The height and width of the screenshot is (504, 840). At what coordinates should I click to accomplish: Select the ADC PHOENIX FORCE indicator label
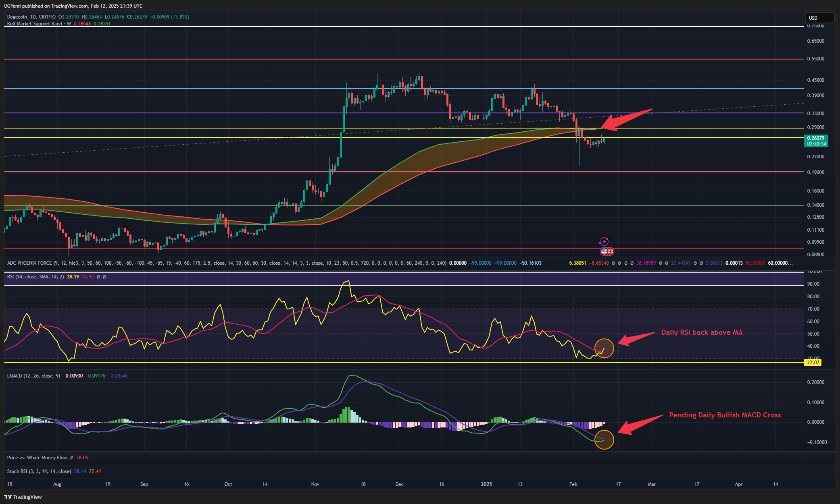coord(29,263)
